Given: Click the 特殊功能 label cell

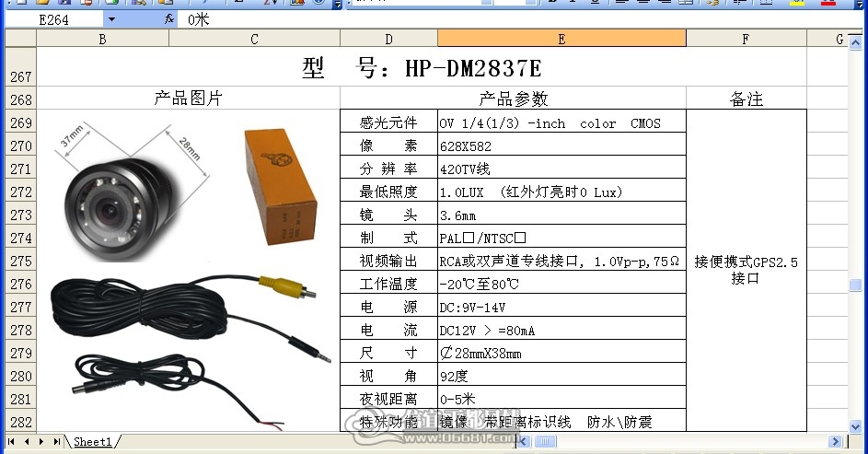Looking at the screenshot, I should tap(388, 421).
